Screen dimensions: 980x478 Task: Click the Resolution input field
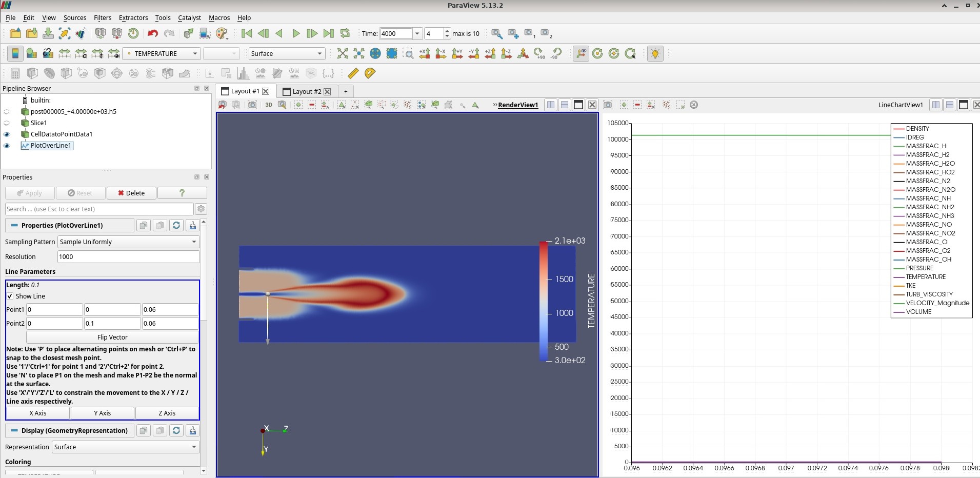pyautogui.click(x=128, y=257)
